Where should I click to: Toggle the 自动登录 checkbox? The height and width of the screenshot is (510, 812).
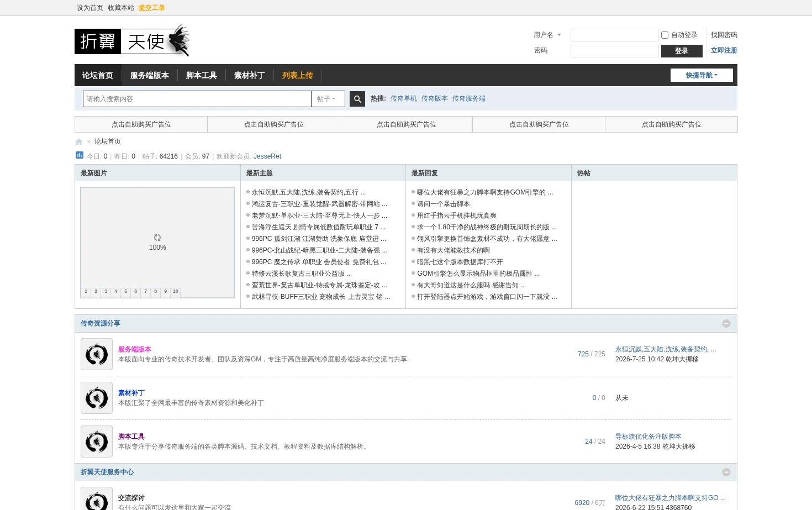point(665,35)
